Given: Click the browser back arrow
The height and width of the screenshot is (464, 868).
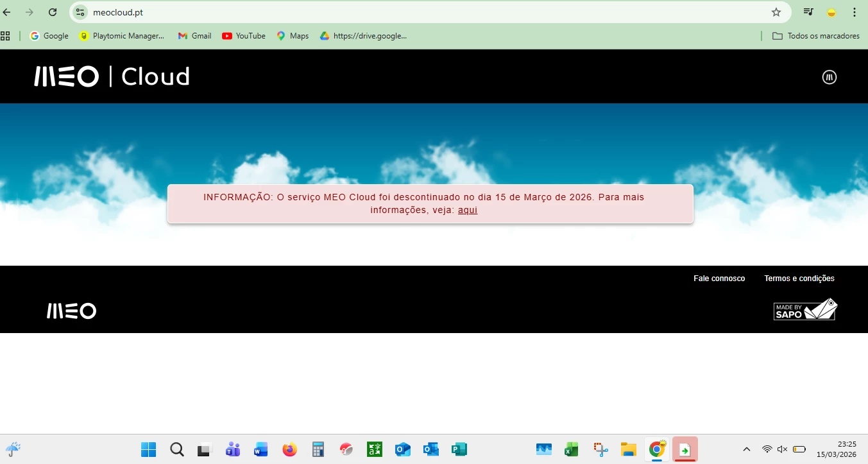Looking at the screenshot, I should pyautogui.click(x=7, y=12).
